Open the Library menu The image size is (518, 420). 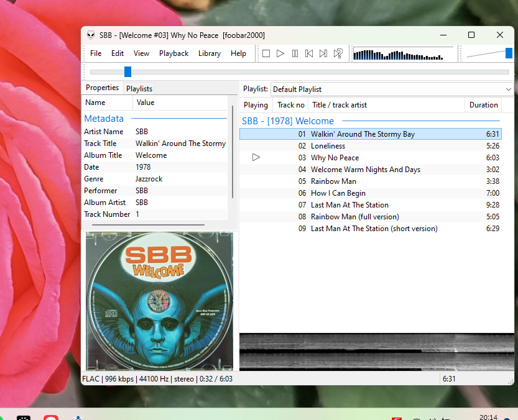210,53
